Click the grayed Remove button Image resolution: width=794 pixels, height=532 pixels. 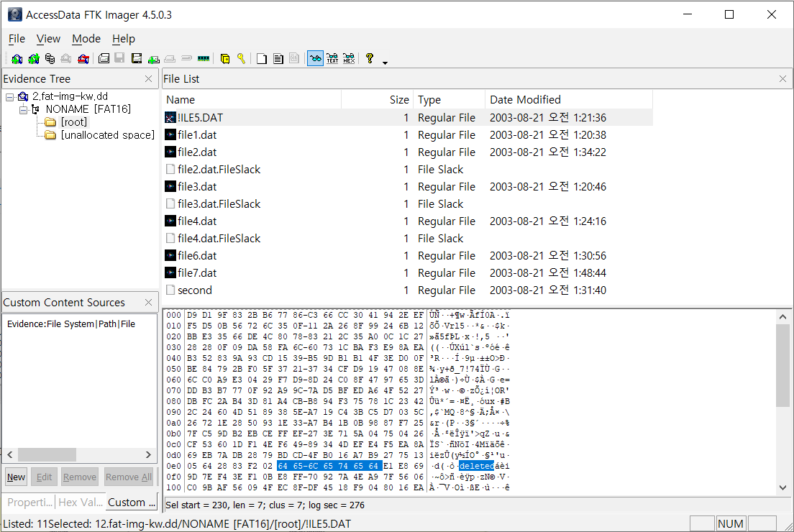tap(80, 477)
